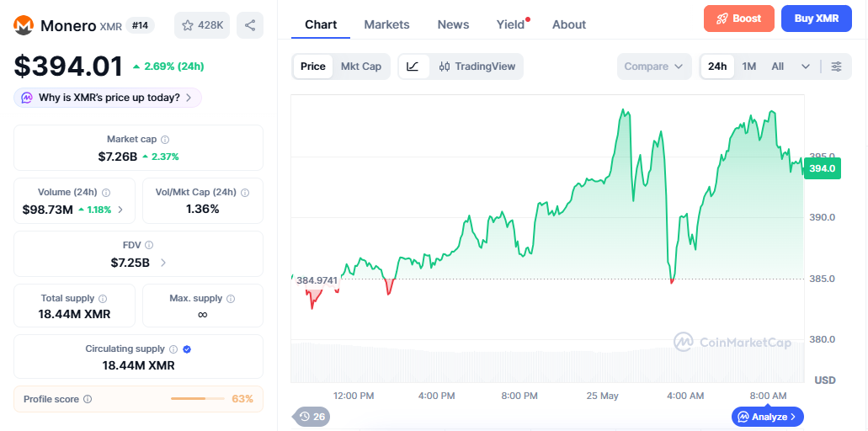Viewport: 868px width, 431px height.
Task: Switch to the Yield tab
Action: pyautogui.click(x=510, y=25)
